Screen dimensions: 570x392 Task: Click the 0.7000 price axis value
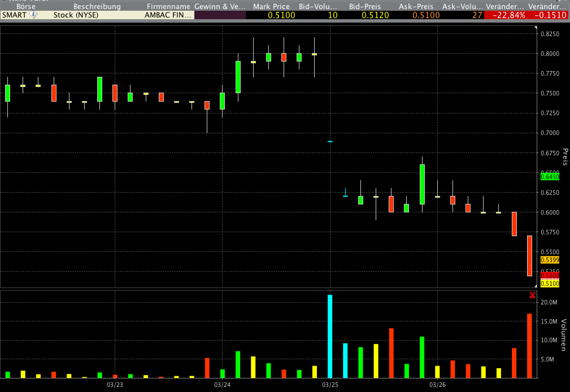(x=550, y=133)
